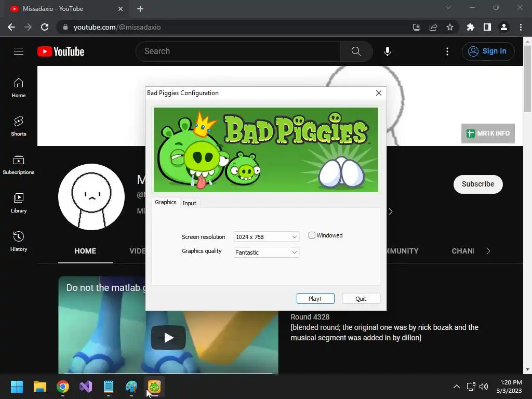Toggle the Chrome side panel
The image size is (532, 399).
tap(487, 27)
